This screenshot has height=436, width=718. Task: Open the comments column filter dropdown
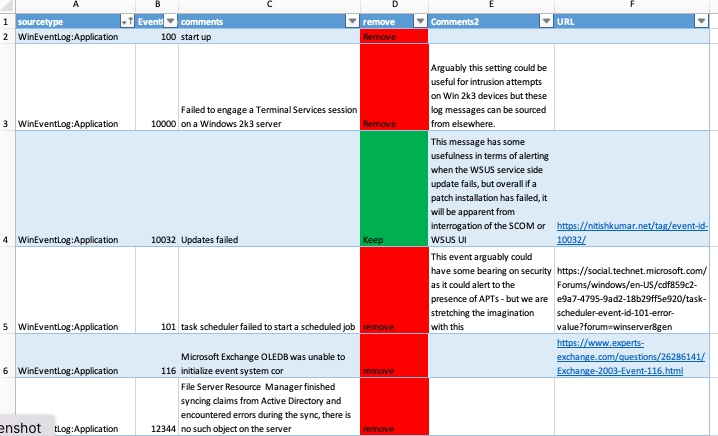[x=352, y=21]
